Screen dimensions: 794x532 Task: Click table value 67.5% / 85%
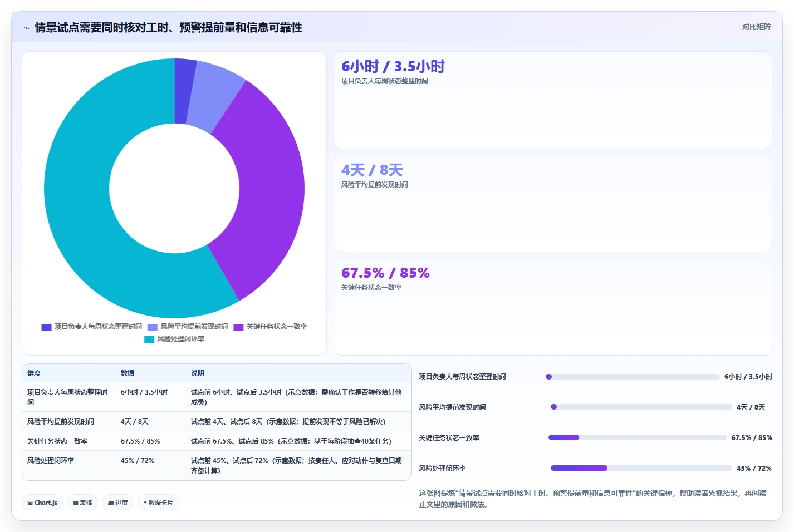[140, 441]
